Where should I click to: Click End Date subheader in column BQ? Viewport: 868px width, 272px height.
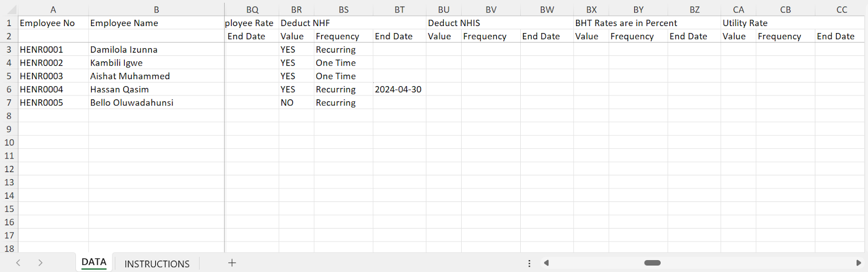(x=252, y=36)
